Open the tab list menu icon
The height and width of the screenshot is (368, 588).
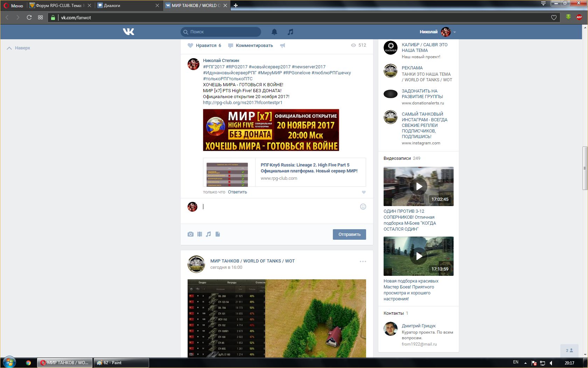click(x=543, y=4)
